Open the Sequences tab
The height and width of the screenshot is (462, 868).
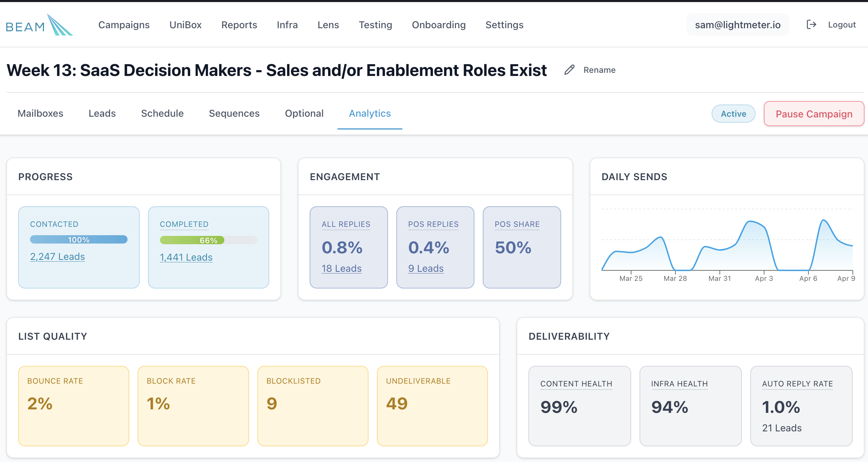coord(234,114)
